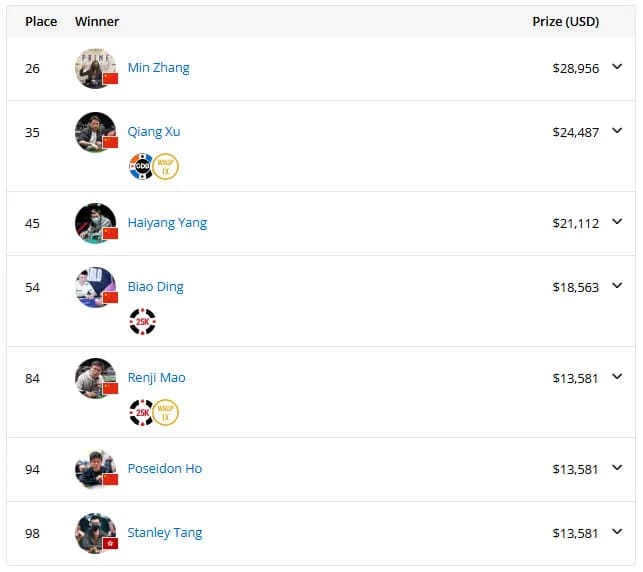Click Biao Ding's avatar photo
The width and height of the screenshot is (643, 572).
coord(96,287)
